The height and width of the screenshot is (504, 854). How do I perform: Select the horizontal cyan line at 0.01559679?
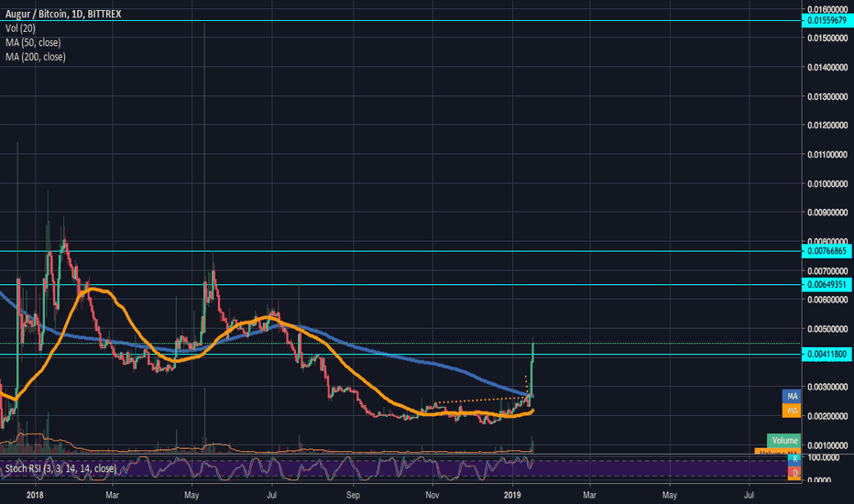coord(400,21)
